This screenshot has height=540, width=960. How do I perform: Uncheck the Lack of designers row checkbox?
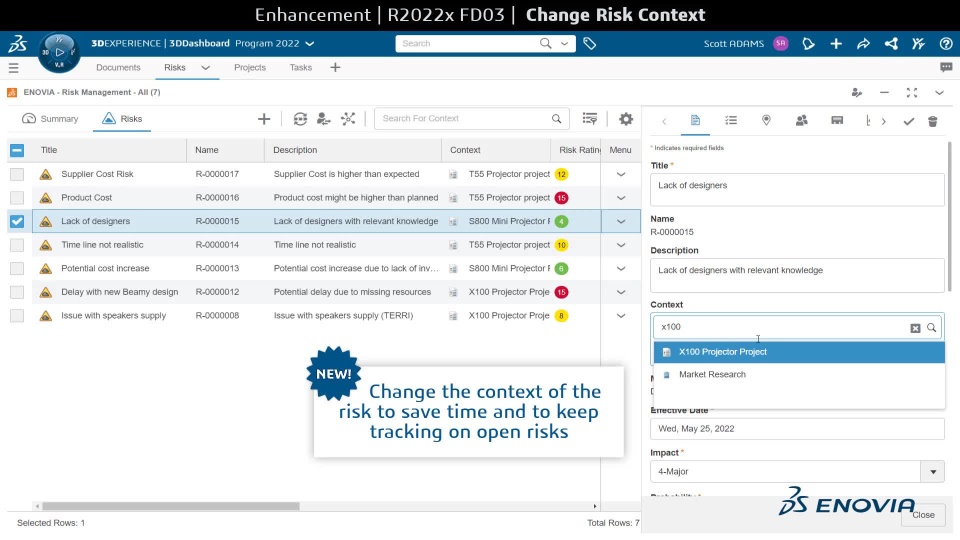point(17,221)
